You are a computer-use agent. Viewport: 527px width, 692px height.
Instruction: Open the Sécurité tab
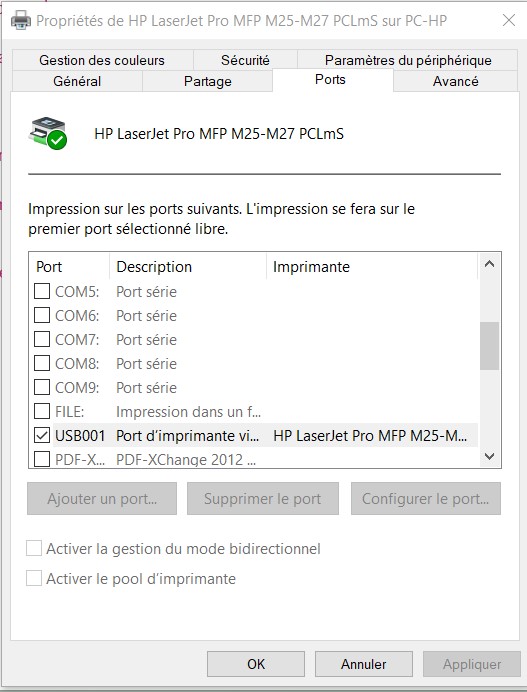(245, 60)
